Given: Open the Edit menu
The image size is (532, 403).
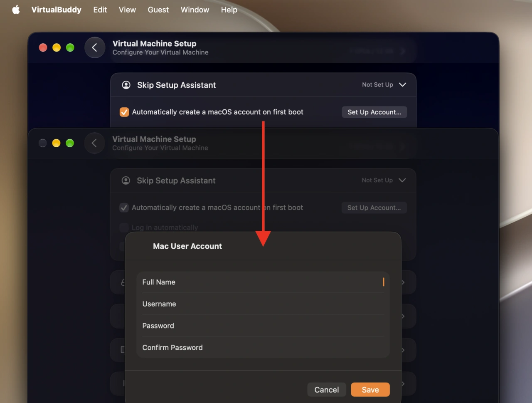Looking at the screenshot, I should pyautogui.click(x=100, y=10).
